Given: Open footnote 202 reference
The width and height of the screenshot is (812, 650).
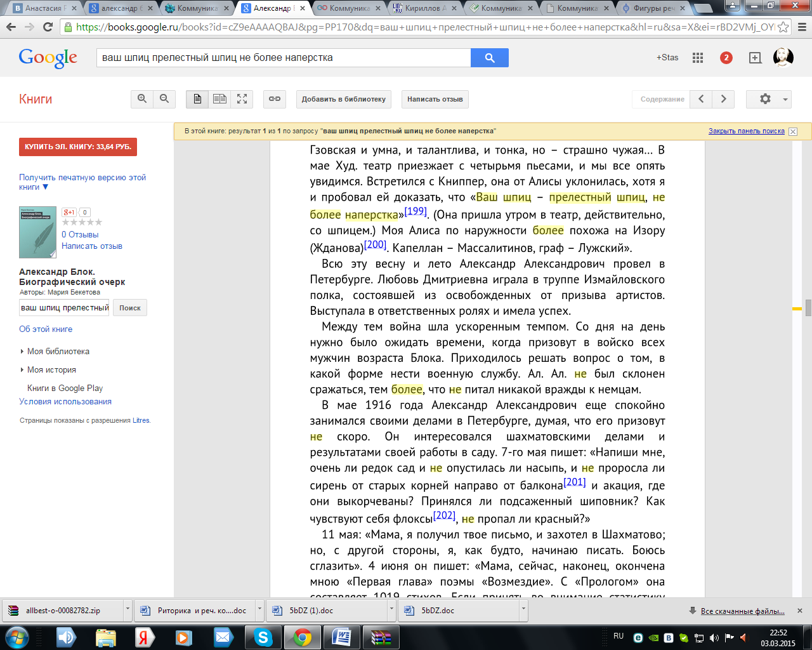Looking at the screenshot, I should pyautogui.click(x=445, y=515).
